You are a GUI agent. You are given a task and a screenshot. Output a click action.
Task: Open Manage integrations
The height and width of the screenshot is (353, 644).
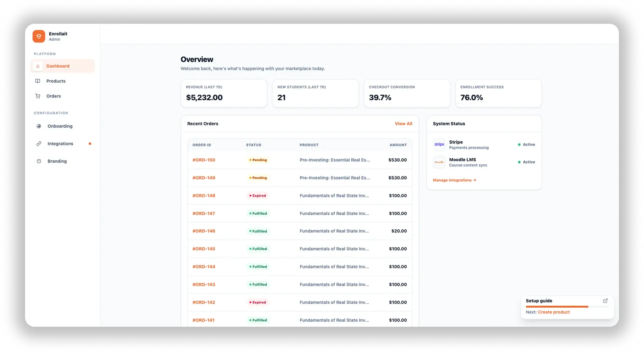tap(454, 180)
